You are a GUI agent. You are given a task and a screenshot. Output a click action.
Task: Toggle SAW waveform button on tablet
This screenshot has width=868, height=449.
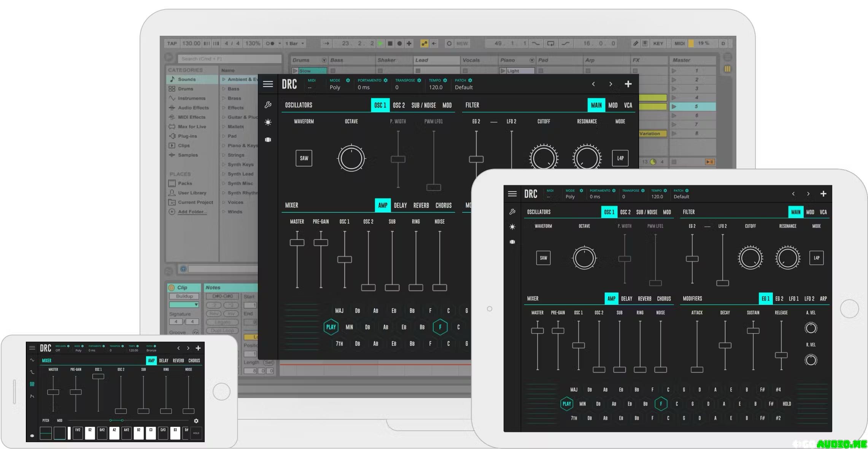pos(543,258)
